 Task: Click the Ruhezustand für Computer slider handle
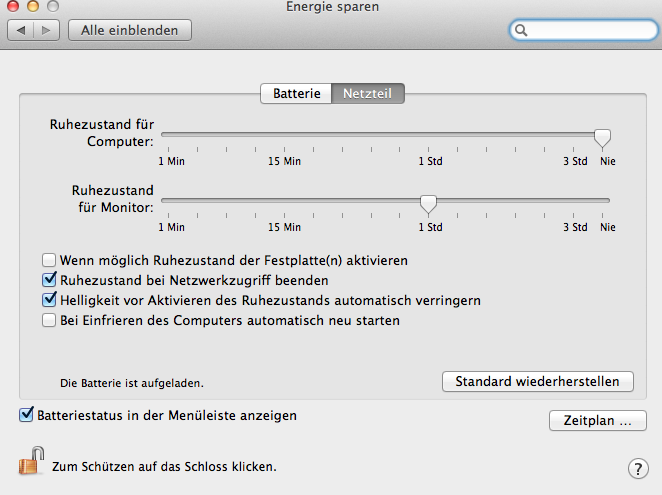click(602, 137)
